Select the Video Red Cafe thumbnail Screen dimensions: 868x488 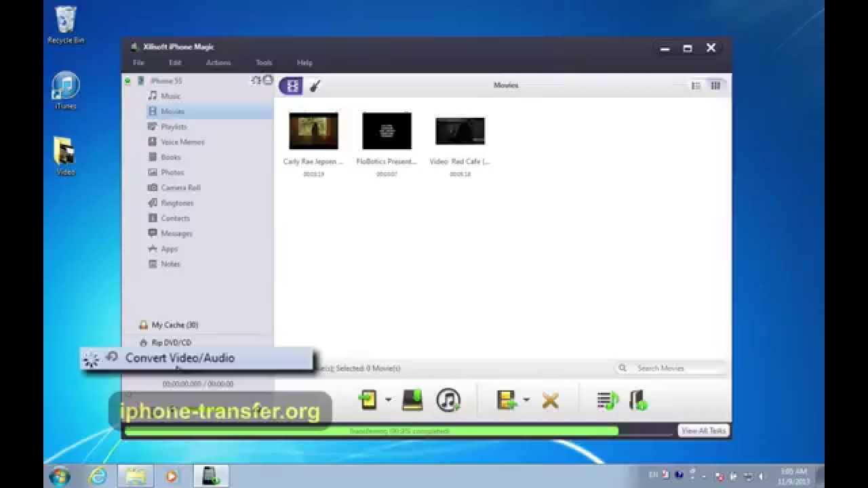tap(460, 131)
